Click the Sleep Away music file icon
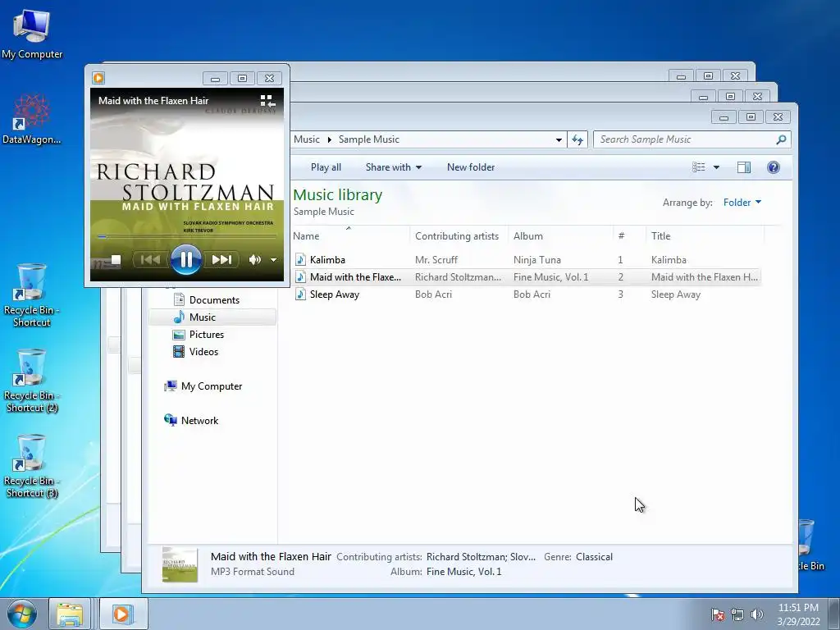Image resolution: width=840 pixels, height=630 pixels. pos(300,294)
